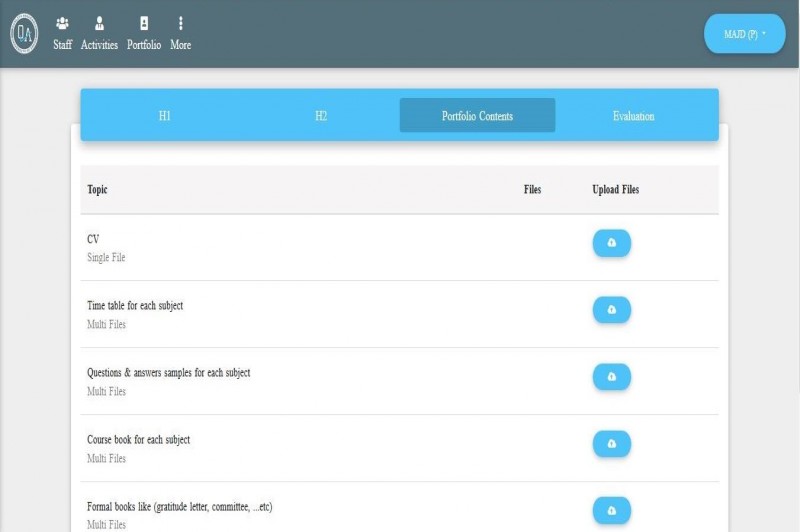Image resolution: width=800 pixels, height=532 pixels.
Task: Select the Portfolio Contents tab
Action: coord(477,116)
